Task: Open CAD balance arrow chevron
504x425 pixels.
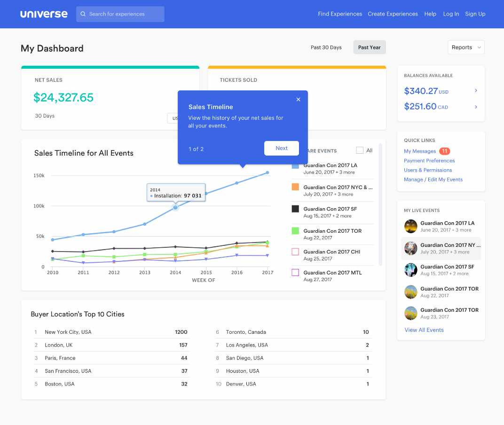Action: click(476, 107)
